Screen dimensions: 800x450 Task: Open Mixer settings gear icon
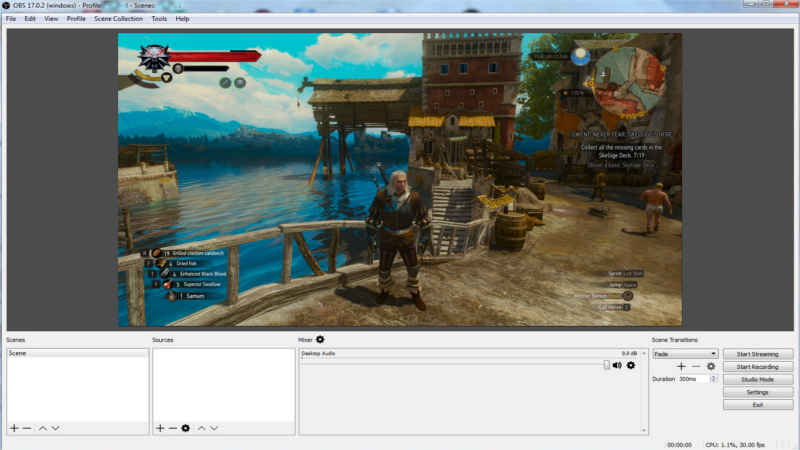pyautogui.click(x=320, y=339)
